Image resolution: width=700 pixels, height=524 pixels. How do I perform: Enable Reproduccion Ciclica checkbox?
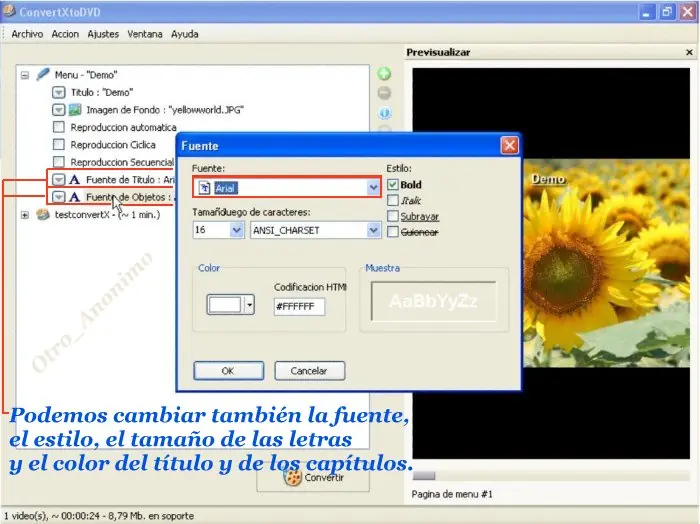[58, 144]
